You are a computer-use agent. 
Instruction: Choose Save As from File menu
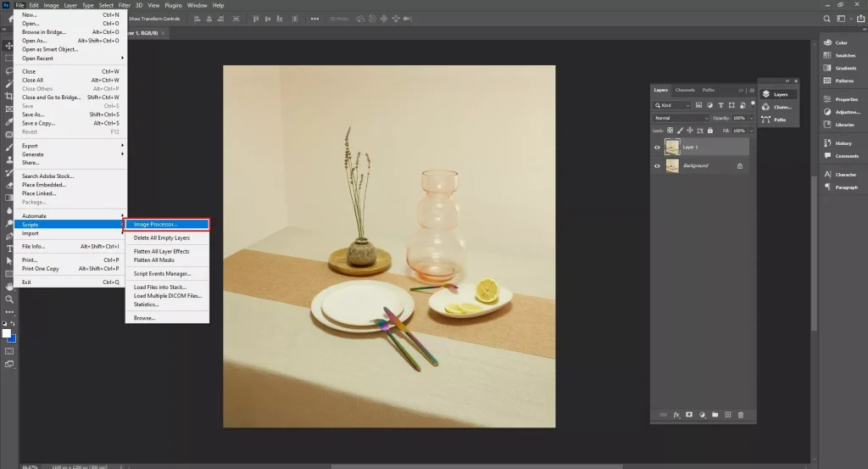tap(70, 114)
